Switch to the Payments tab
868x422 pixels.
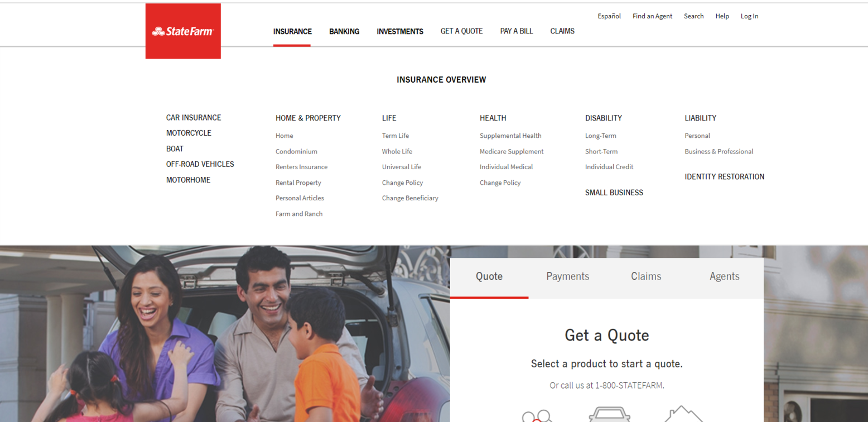(567, 276)
